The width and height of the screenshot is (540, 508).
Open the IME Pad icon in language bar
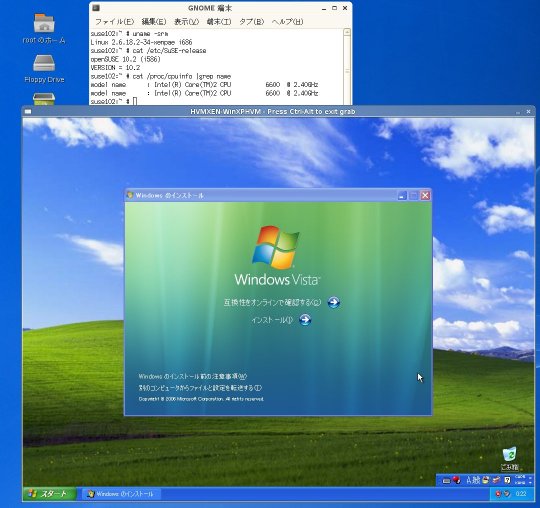click(486, 480)
